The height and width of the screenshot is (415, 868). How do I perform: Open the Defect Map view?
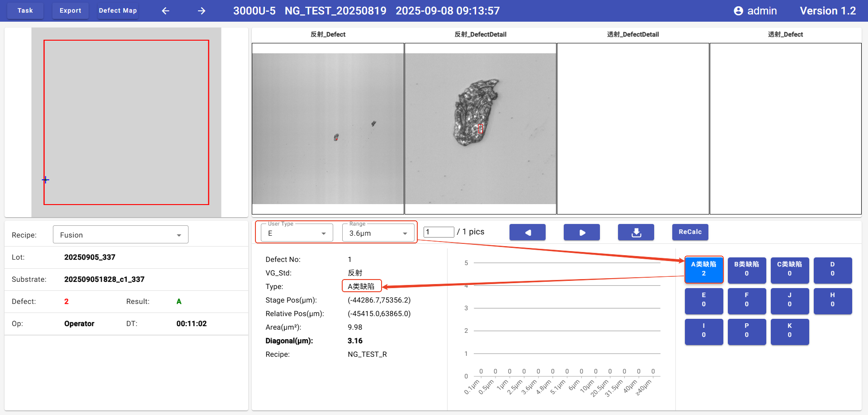coord(118,10)
